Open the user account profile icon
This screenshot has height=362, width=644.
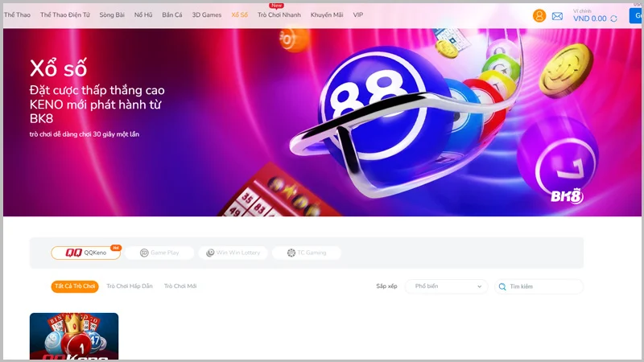539,15
